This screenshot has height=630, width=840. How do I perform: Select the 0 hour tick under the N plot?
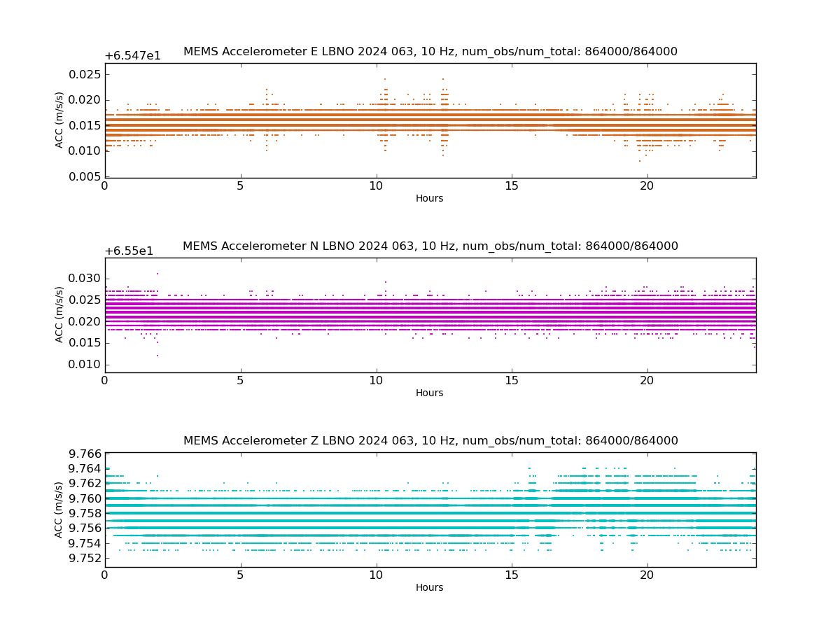[x=105, y=381]
